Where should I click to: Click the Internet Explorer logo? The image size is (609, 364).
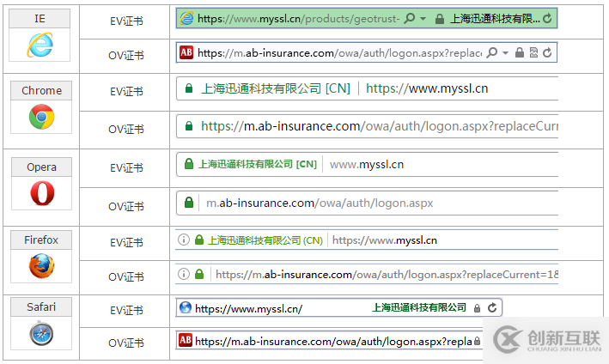40,45
